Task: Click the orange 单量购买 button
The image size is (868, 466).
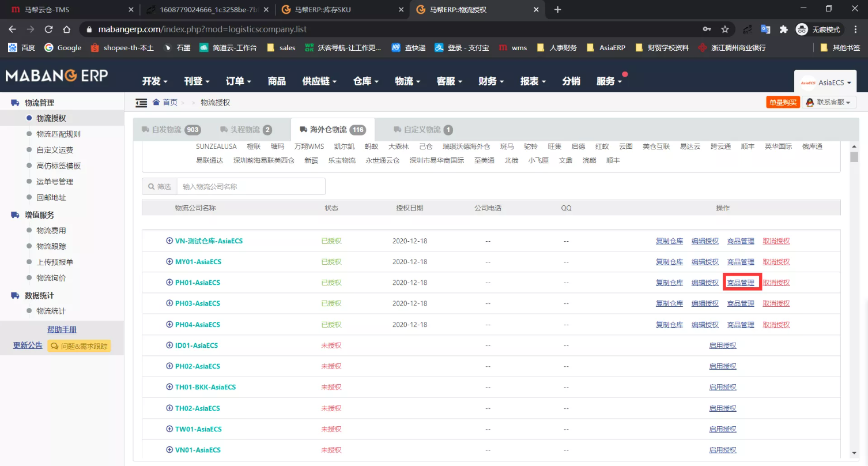Action: coord(783,102)
